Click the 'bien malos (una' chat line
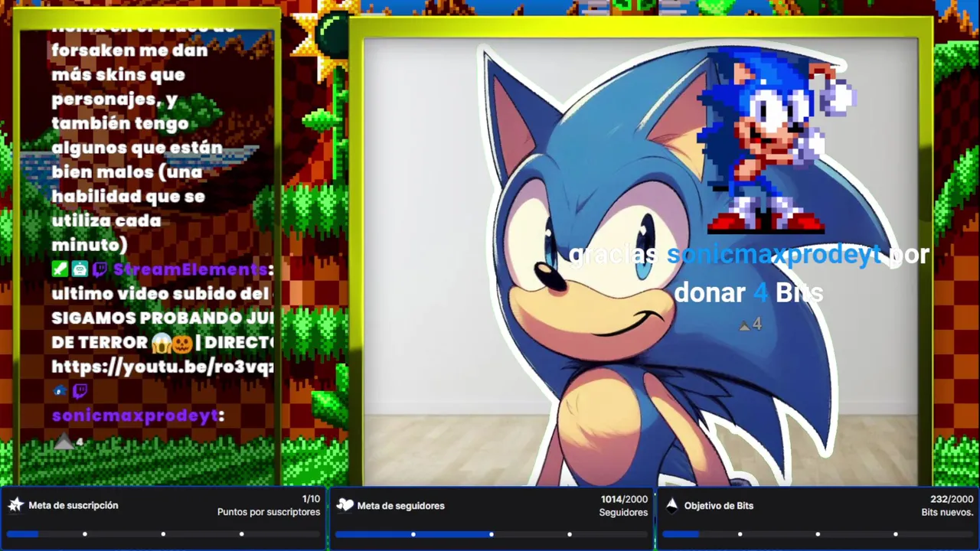 click(127, 172)
